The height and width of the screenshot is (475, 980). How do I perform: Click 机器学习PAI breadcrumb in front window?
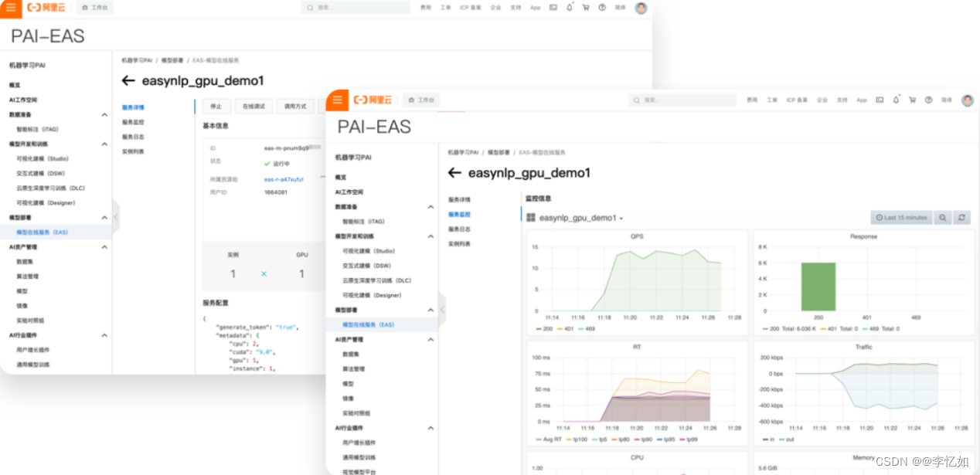coord(463,152)
